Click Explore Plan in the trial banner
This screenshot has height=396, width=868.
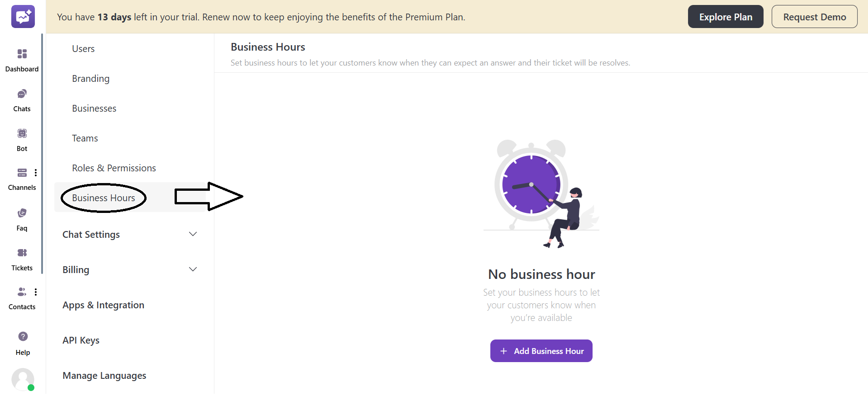coord(725,16)
